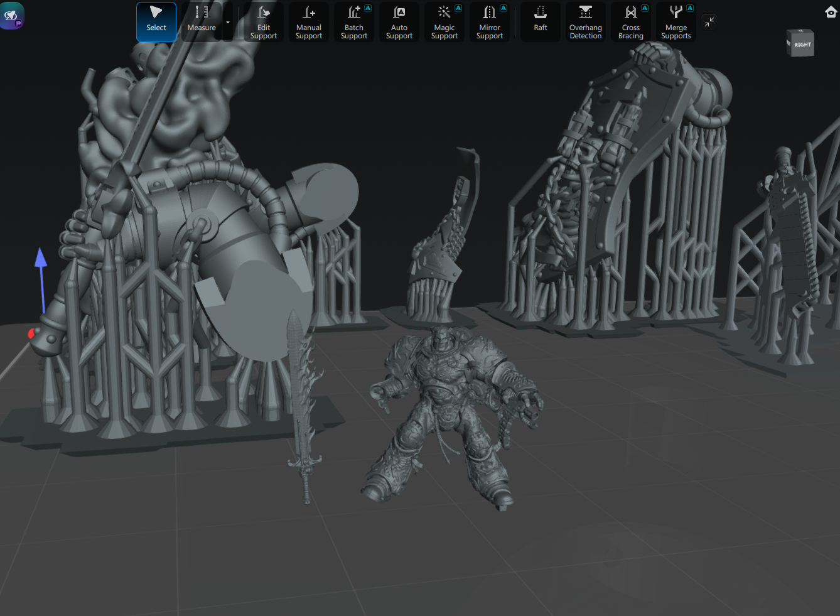Screen dimensions: 840x616
Task: Start the Batch Support tool
Action: click(354, 22)
